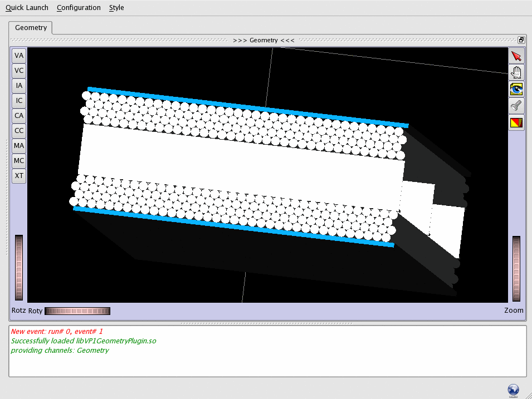Viewport: 532px width, 399px height.
Task: Toggle the CA side button
Action: click(x=19, y=116)
